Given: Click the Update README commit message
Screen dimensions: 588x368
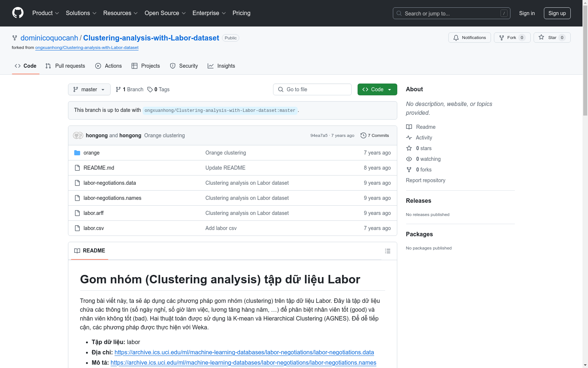Looking at the screenshot, I should click(225, 168).
